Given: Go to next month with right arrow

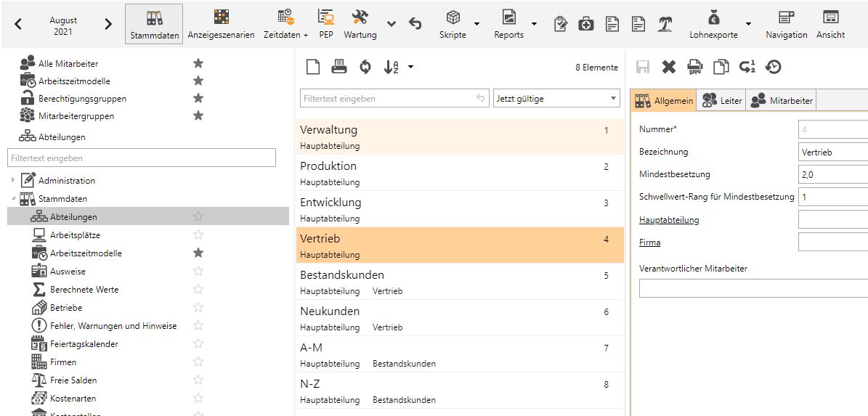Looking at the screenshot, I should point(108,24).
